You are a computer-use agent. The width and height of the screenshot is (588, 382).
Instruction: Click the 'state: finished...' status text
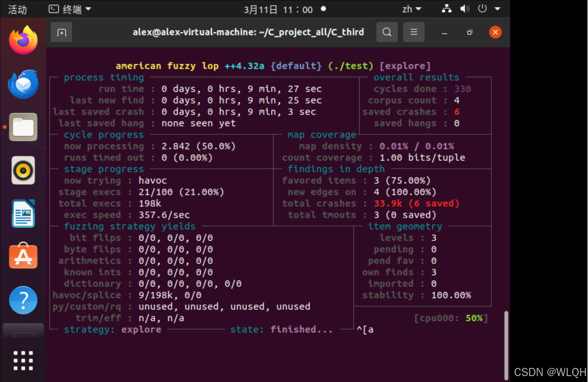tap(281, 329)
